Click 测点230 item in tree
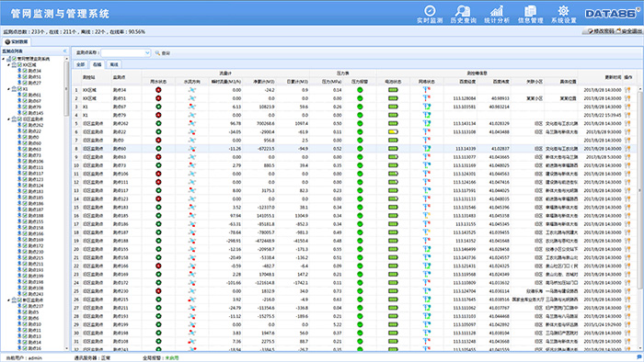Screen dimensions: 644x362 click(x=35, y=252)
